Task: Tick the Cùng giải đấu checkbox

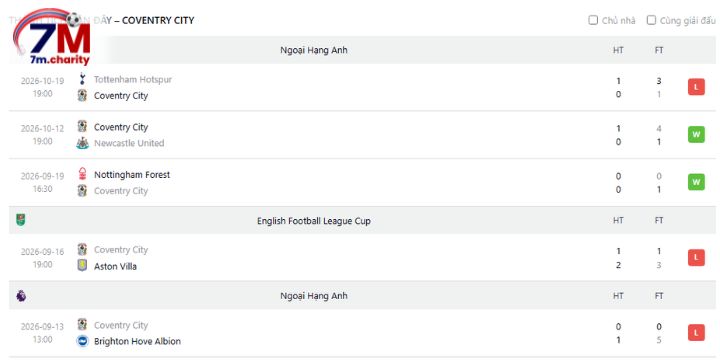Action: point(651,20)
